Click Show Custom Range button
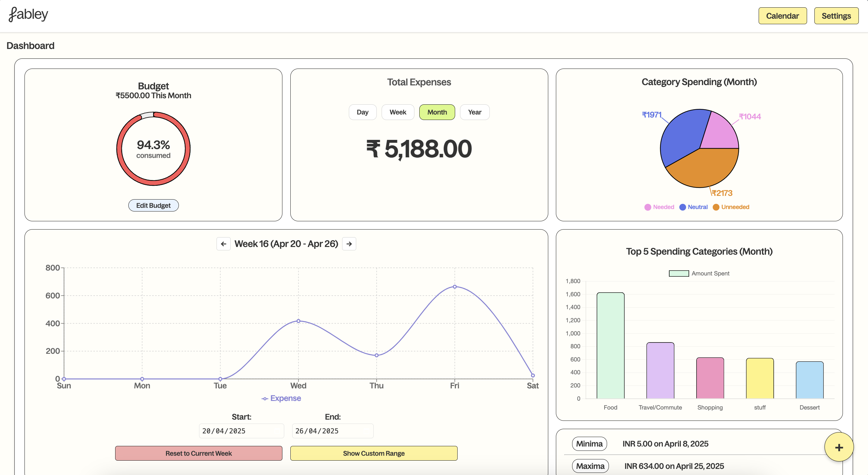Viewport: 868px width, 475px height. 373,453
